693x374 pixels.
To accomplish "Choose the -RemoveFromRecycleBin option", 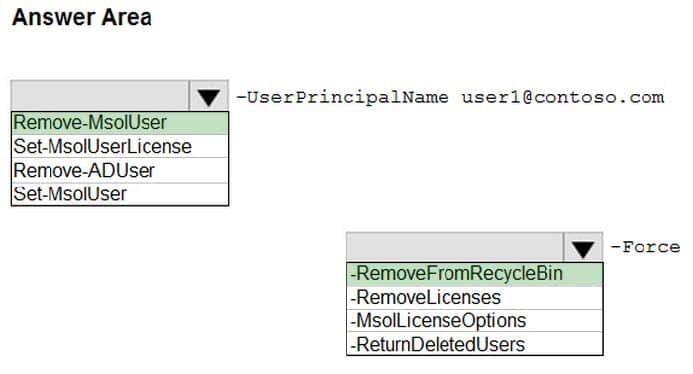I will tap(475, 274).
